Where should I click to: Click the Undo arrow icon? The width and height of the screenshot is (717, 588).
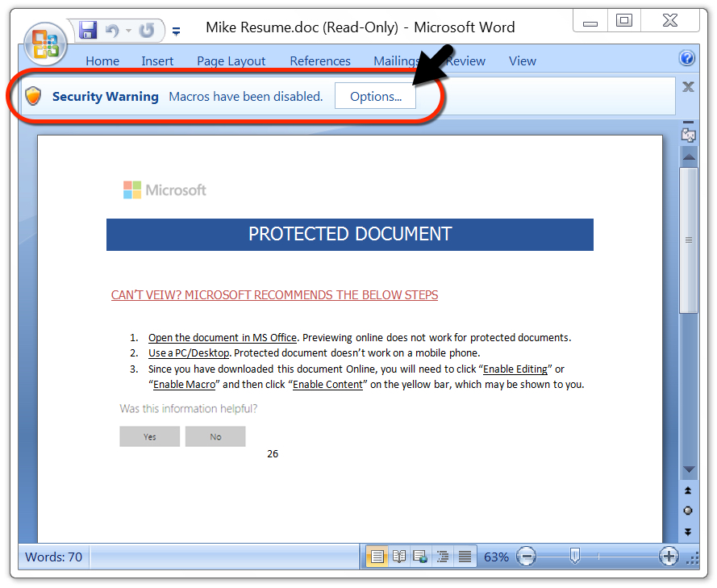coord(112,31)
